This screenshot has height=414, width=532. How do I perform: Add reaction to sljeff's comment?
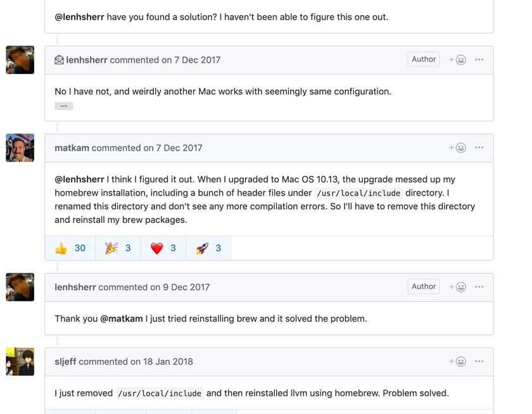tap(457, 361)
